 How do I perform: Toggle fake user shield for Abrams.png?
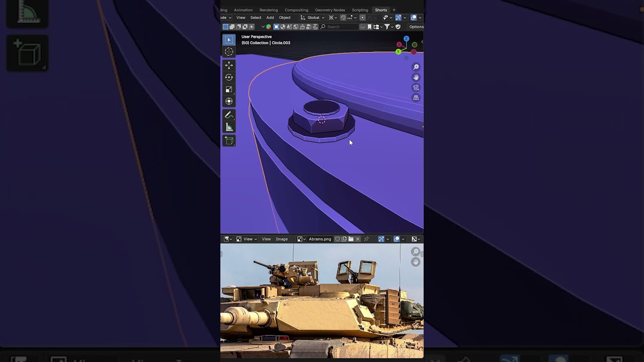click(337, 239)
